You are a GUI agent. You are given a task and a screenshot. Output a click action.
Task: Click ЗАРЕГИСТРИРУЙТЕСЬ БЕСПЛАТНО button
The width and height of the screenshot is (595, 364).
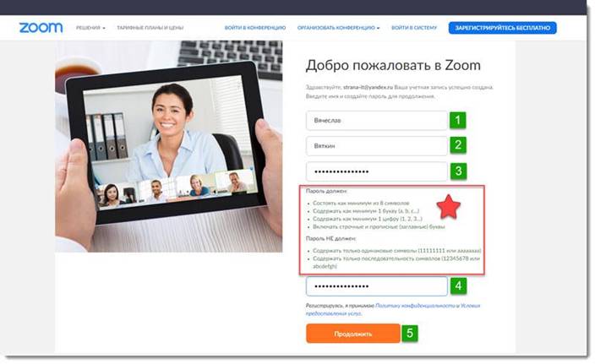[x=502, y=28]
